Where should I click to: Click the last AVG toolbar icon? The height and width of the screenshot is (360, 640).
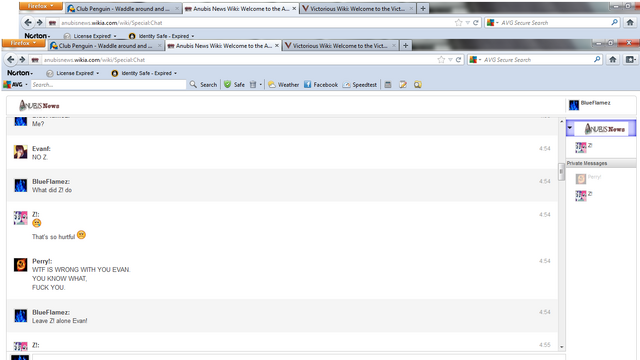tap(418, 84)
